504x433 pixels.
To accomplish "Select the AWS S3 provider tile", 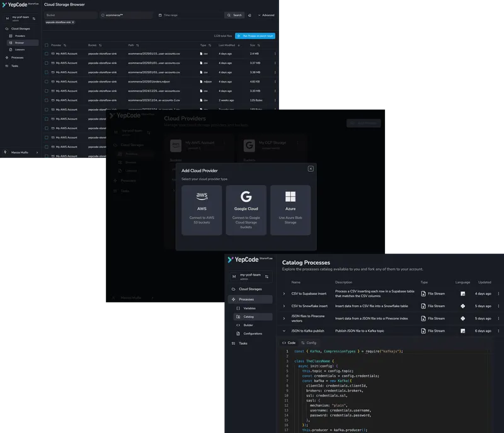I will (x=202, y=211).
